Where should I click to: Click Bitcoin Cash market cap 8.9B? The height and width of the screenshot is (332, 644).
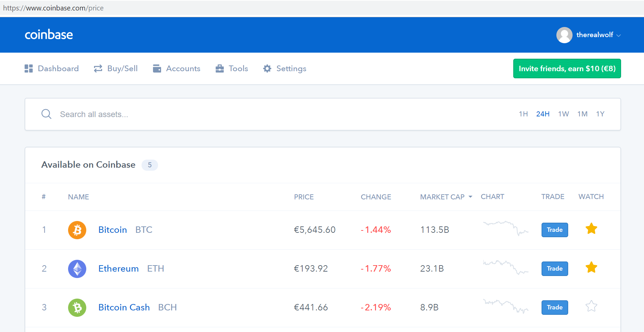[429, 307]
